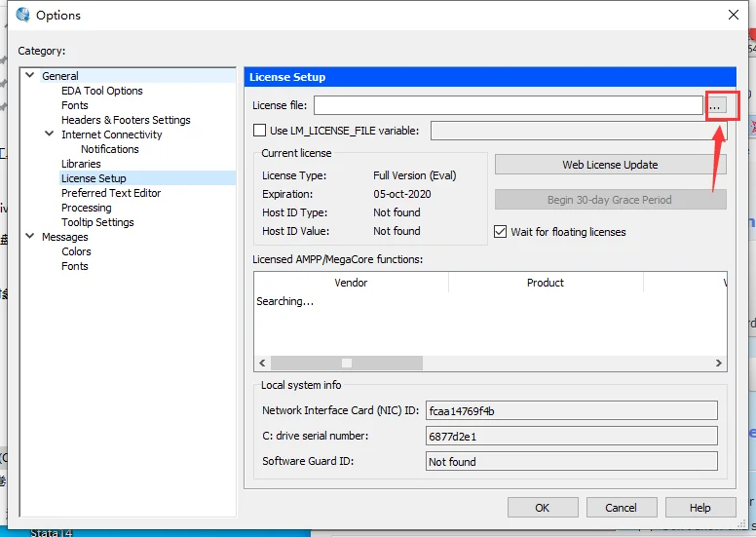Click the Quartus globe icon in title bar

22,15
